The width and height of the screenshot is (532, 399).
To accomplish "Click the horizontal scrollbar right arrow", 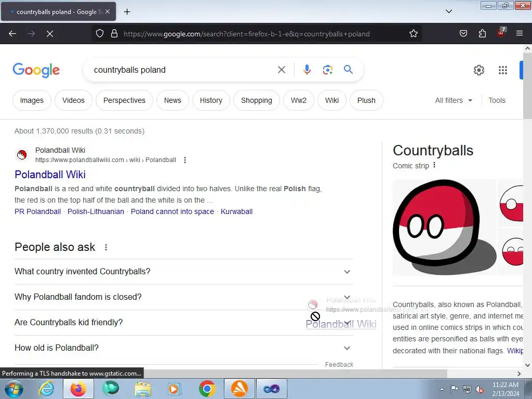I will coord(519,374).
